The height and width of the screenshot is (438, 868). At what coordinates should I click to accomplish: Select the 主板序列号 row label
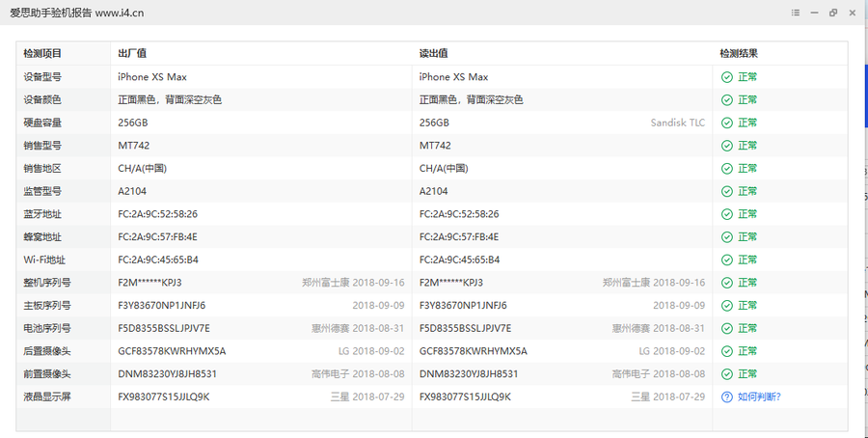click(x=47, y=306)
